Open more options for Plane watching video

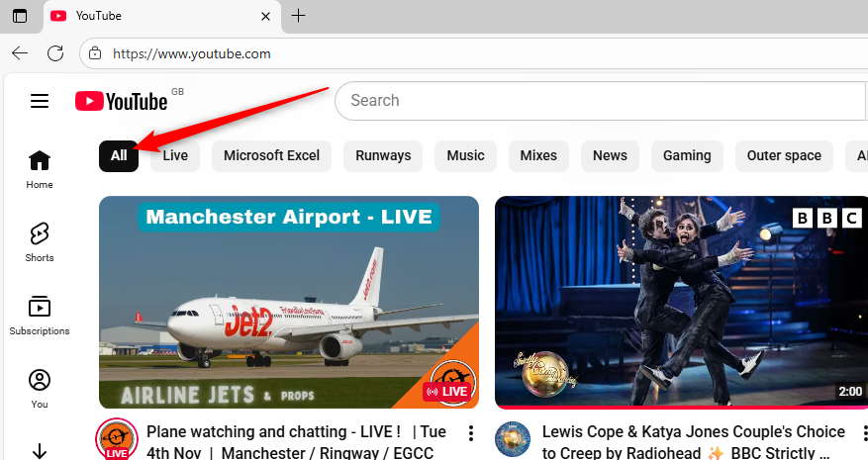471,433
